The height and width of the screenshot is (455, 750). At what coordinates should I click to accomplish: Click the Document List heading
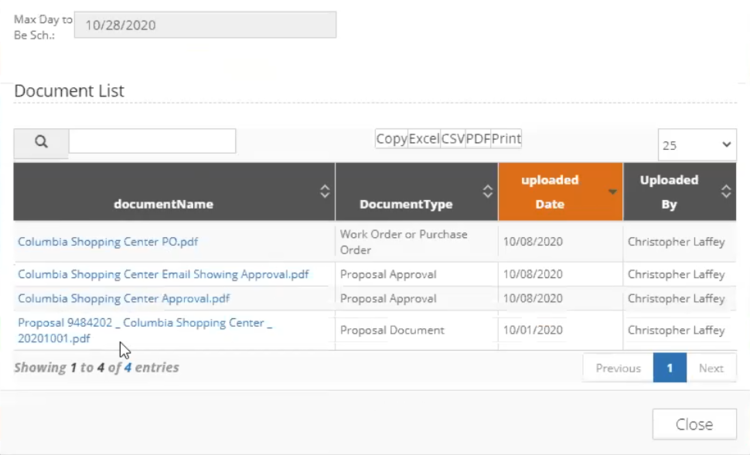pyautogui.click(x=69, y=90)
